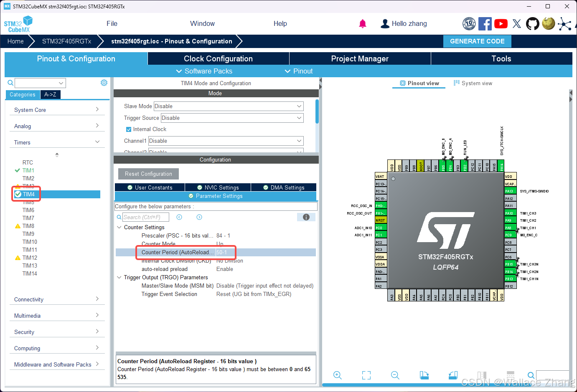Open the File menu
577x392 pixels.
tap(112, 24)
